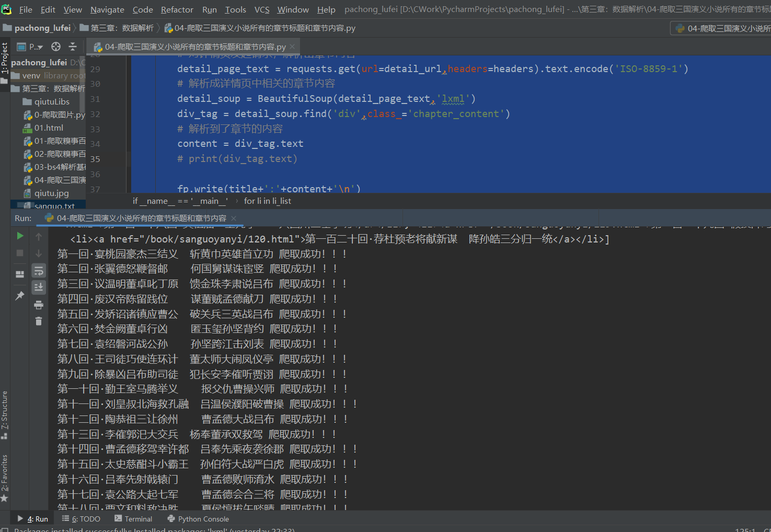Open the File menu

click(x=26, y=9)
